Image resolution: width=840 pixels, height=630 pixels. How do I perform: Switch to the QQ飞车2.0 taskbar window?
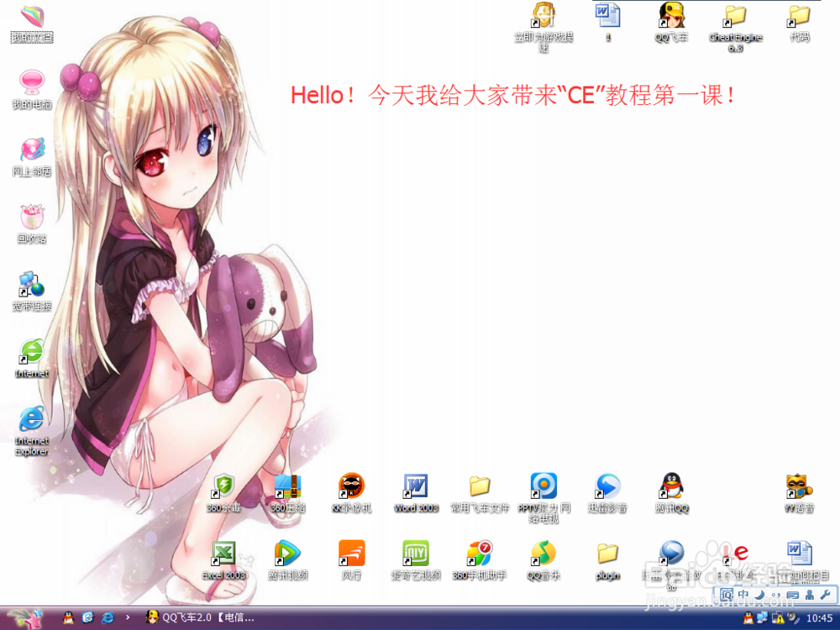click(x=199, y=617)
